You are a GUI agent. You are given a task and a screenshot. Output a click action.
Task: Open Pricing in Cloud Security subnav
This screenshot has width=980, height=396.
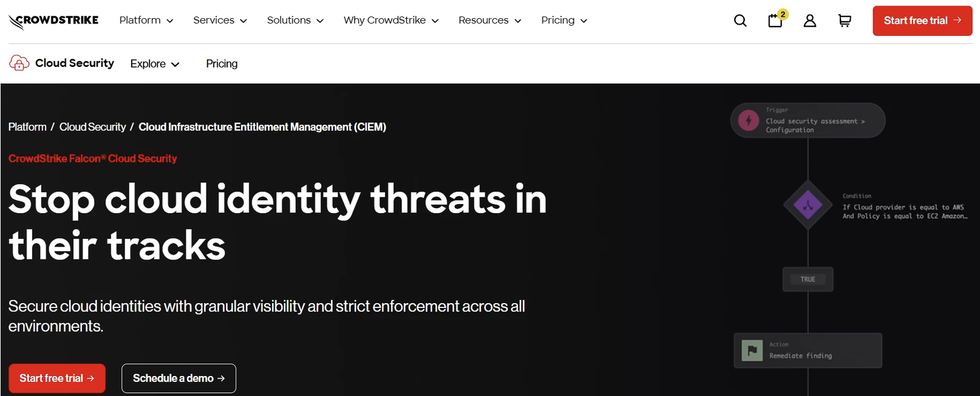tap(222, 64)
